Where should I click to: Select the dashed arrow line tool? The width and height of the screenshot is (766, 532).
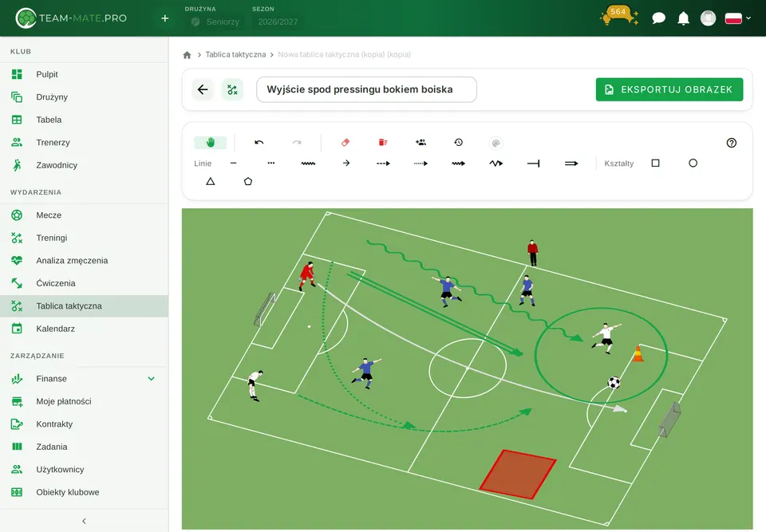pyautogui.click(x=384, y=164)
